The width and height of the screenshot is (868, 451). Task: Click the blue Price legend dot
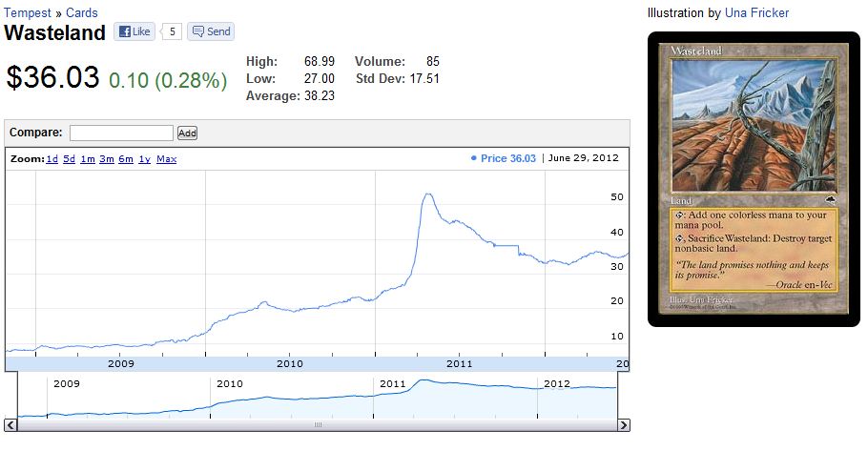(474, 158)
